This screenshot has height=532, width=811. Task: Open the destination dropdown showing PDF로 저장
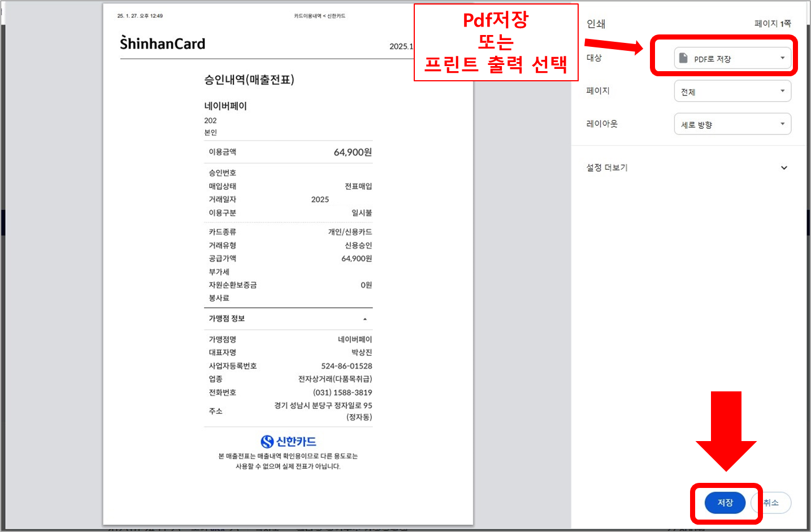732,58
